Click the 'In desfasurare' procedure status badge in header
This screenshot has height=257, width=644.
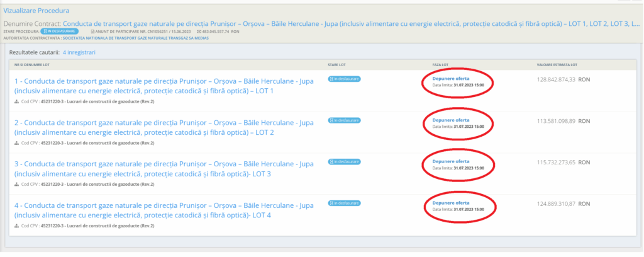coord(60,30)
